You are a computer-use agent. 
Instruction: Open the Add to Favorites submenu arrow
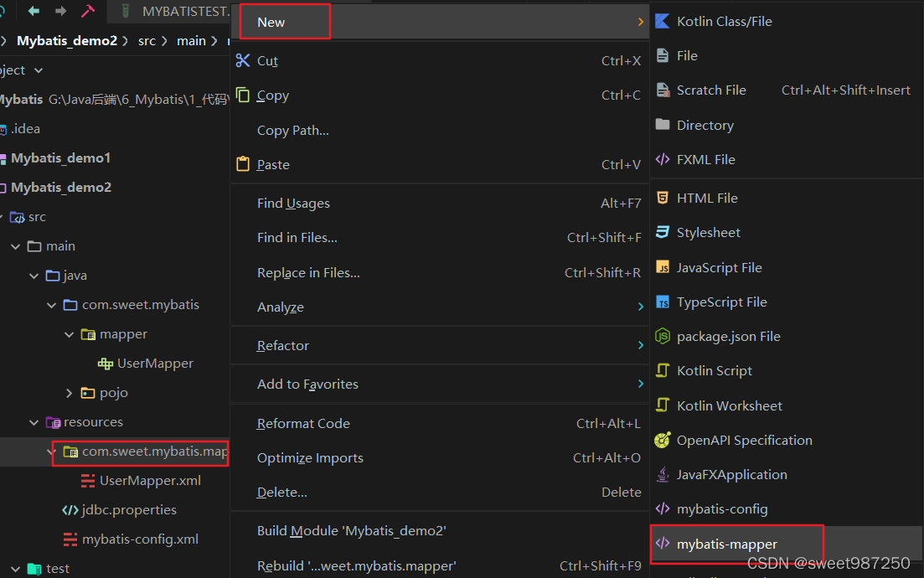click(x=641, y=384)
